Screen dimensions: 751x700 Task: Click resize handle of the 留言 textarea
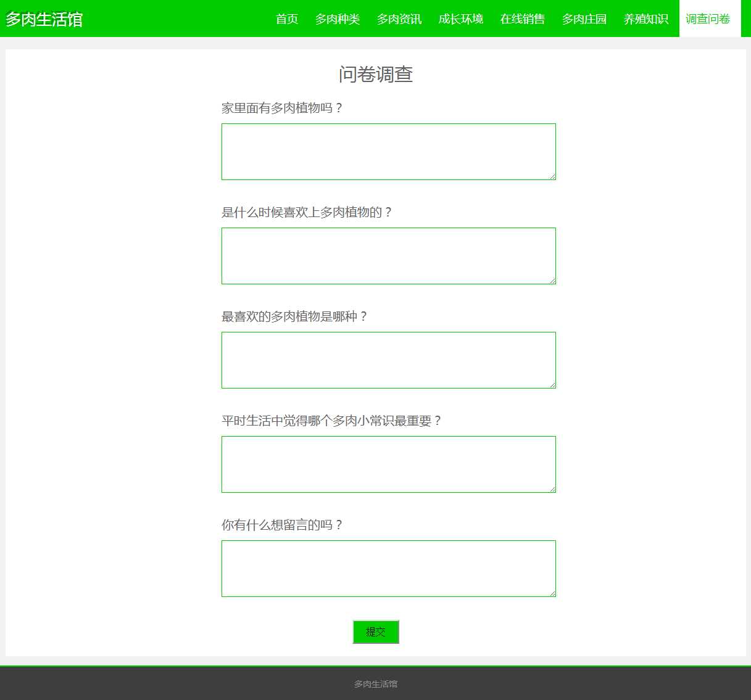click(552, 593)
